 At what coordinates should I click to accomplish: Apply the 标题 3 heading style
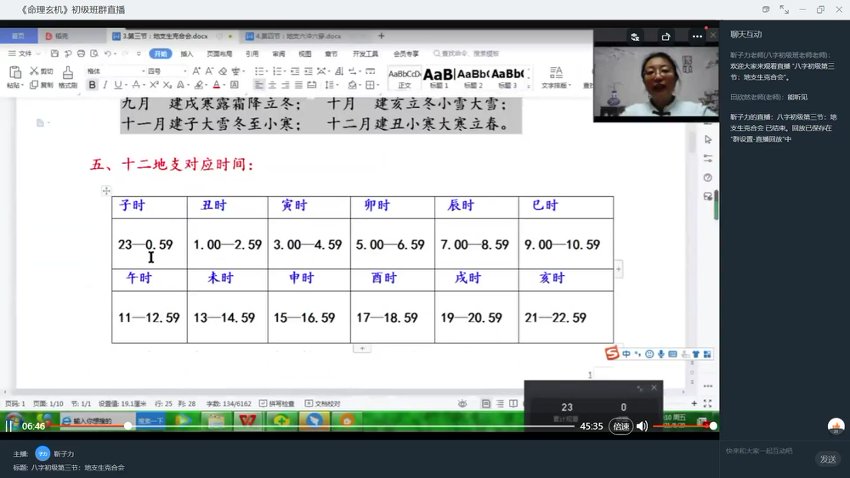point(507,78)
